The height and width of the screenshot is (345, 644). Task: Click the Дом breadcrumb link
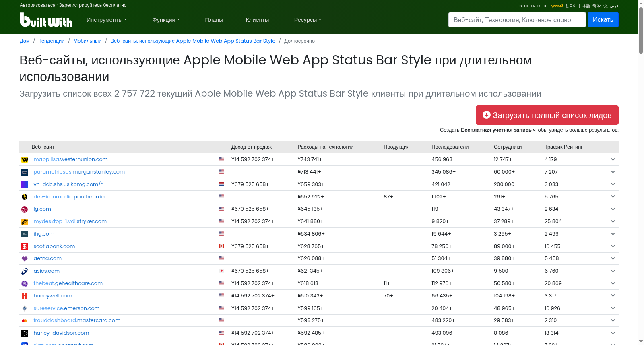click(x=25, y=41)
